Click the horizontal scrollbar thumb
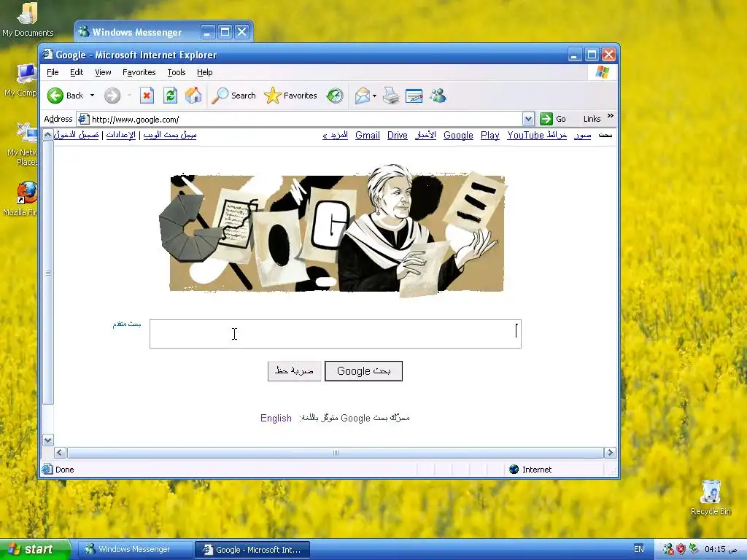 336,452
